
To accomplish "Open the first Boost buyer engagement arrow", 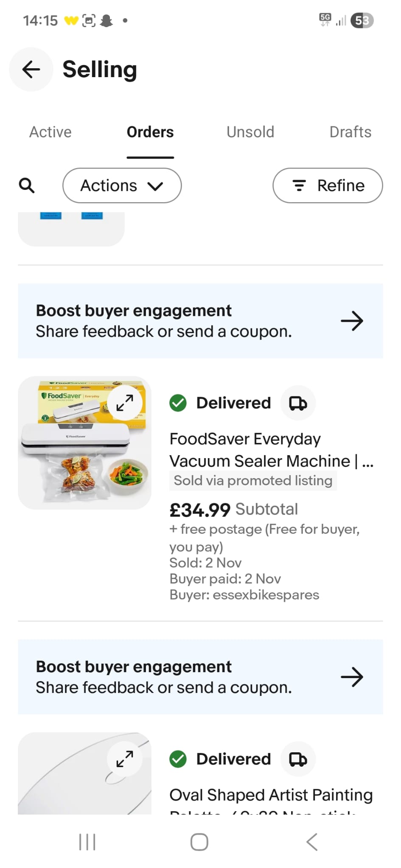I will click(352, 321).
